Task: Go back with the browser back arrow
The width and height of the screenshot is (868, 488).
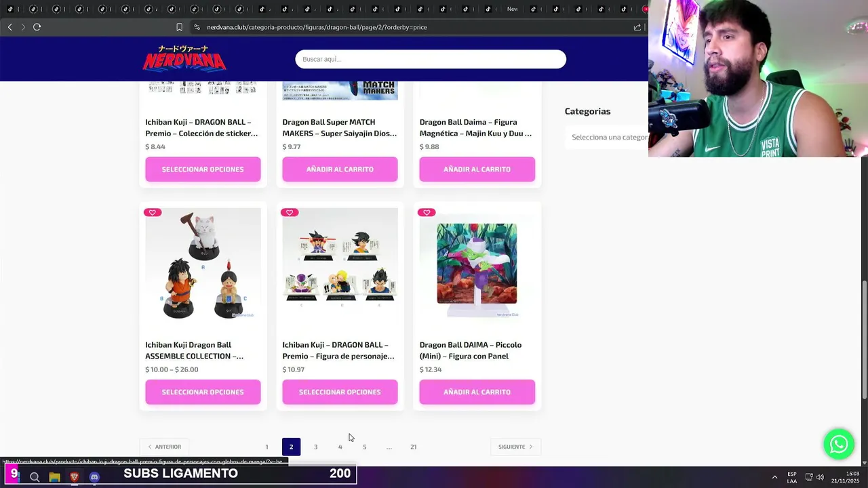Action: click(x=9, y=27)
